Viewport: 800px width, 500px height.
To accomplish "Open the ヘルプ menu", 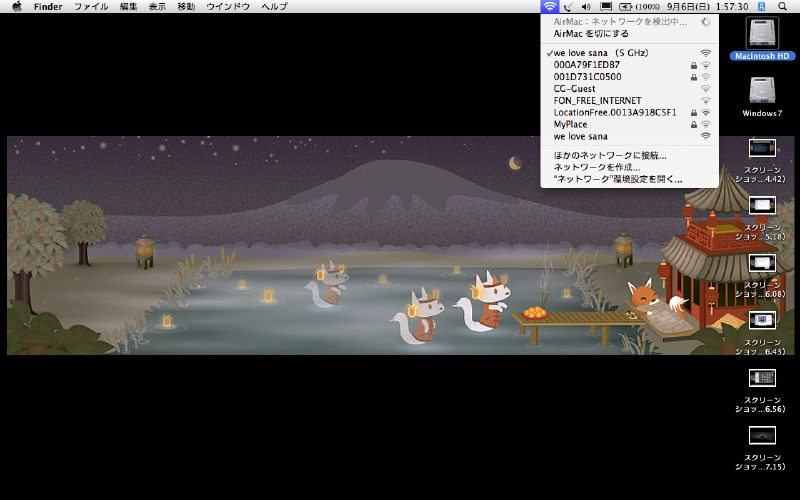I will [x=274, y=7].
